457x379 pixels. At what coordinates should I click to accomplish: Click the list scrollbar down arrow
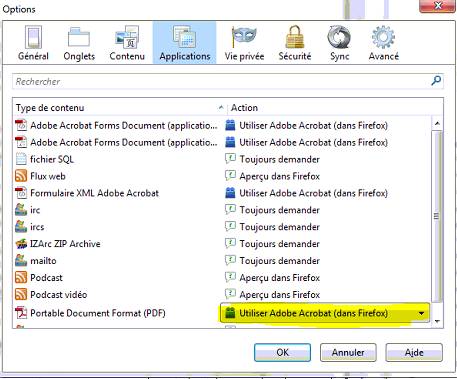437,321
